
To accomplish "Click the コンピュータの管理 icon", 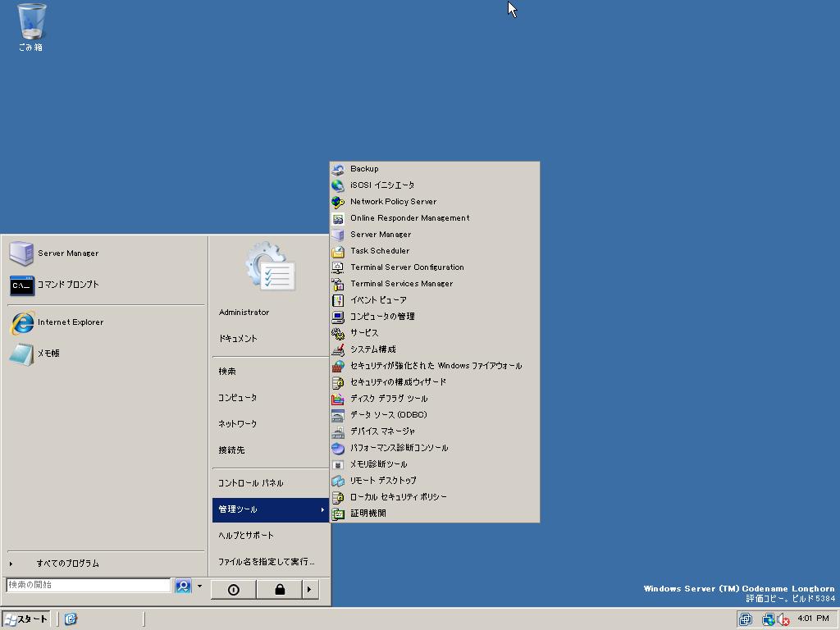I will [x=337, y=317].
